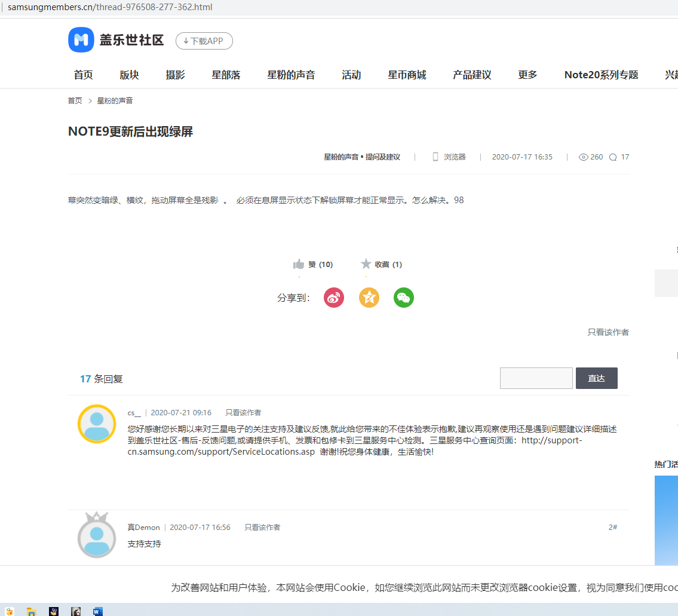Open the grey taskbar icon beside Word
This screenshot has width=678, height=616.
point(76,611)
